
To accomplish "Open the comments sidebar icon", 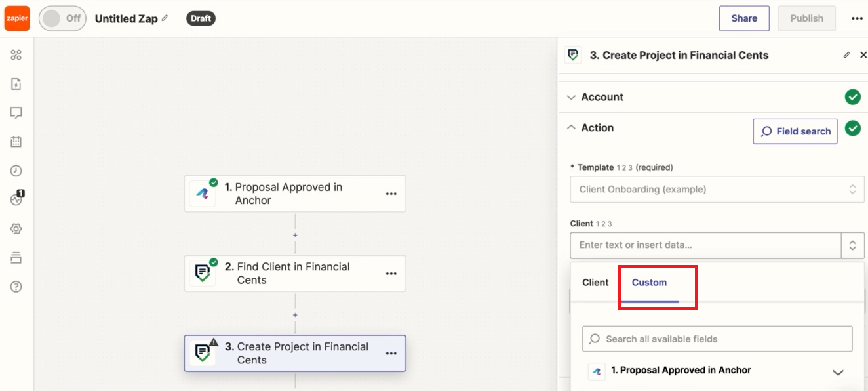I will (16, 113).
